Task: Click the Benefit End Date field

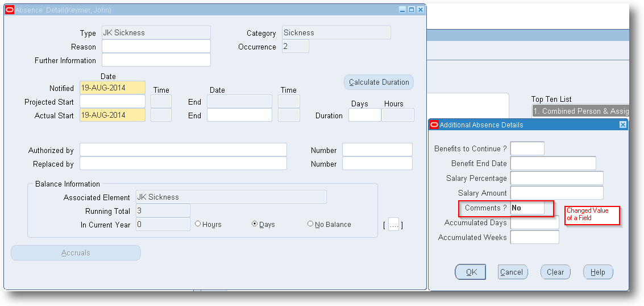Action: [x=553, y=163]
